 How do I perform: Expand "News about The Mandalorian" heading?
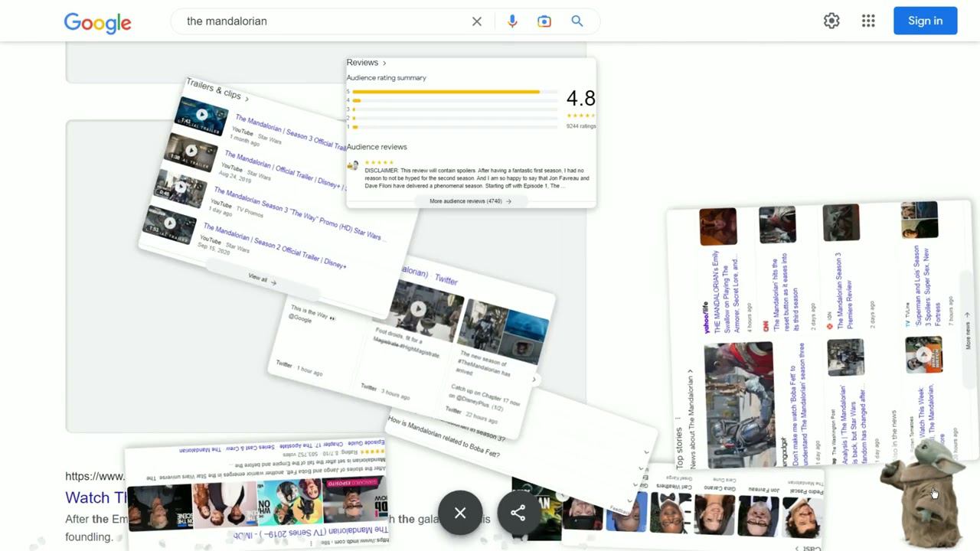(691, 419)
